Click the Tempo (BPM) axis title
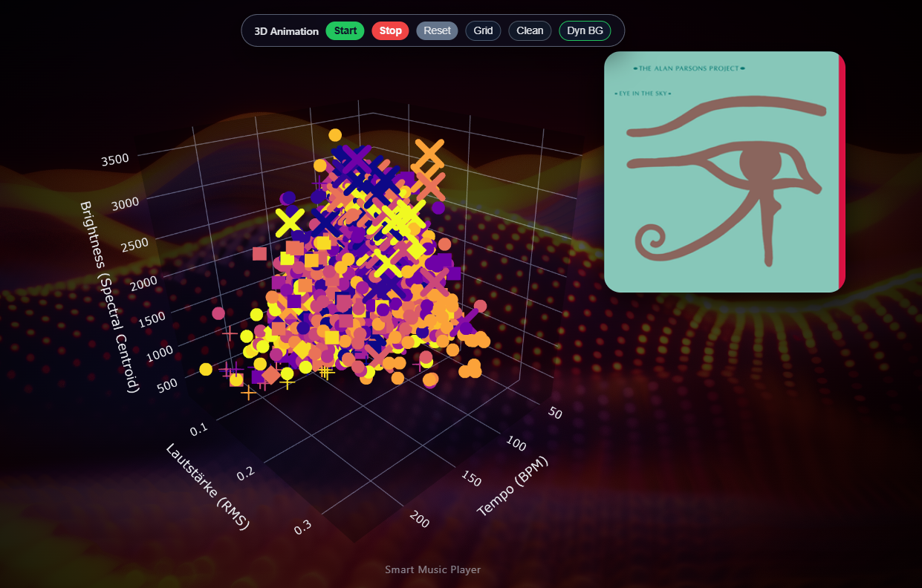The height and width of the screenshot is (588, 922). (x=513, y=486)
